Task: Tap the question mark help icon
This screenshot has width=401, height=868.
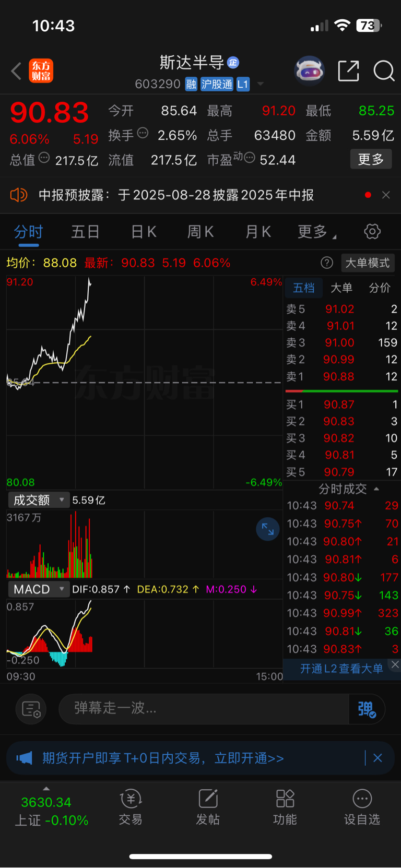Action: pos(327,263)
